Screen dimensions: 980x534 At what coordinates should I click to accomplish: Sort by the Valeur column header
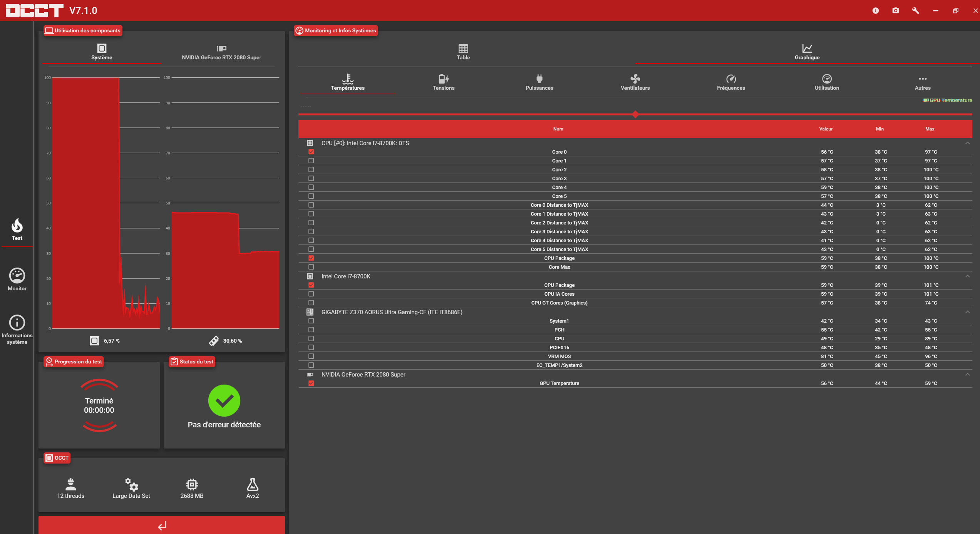click(x=826, y=129)
